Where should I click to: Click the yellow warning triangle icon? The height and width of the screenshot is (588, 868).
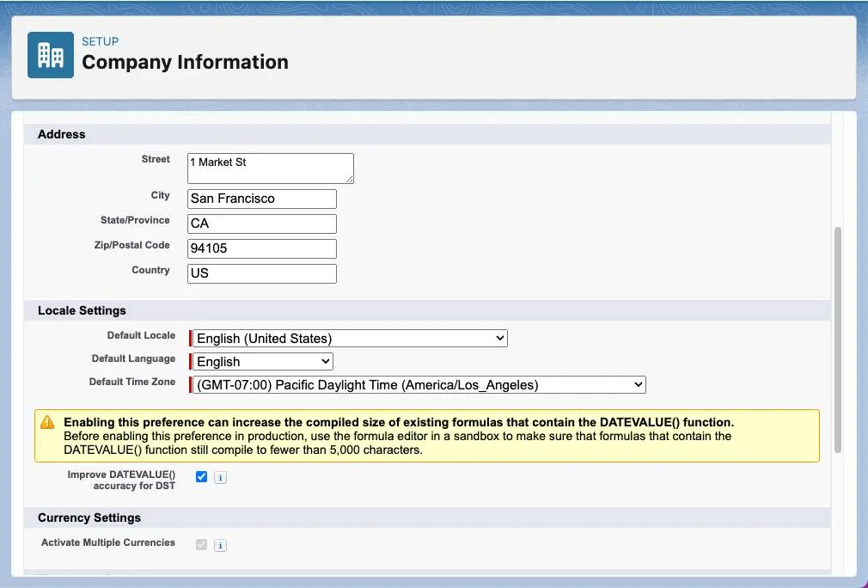47,422
